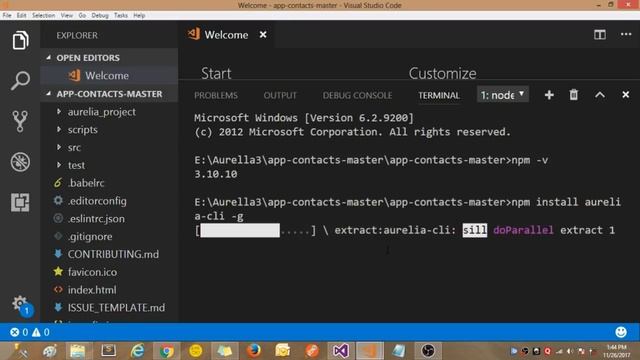Switch to the Output panel tab

pyautogui.click(x=280, y=96)
